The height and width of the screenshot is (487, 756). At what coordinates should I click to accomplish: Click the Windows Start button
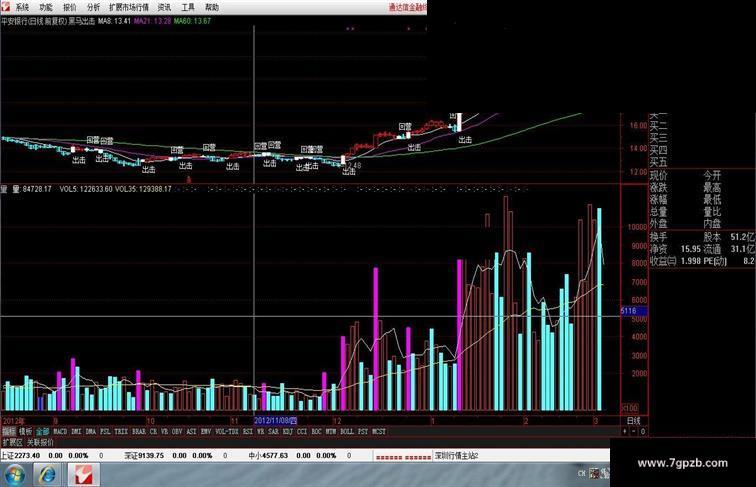(x=14, y=475)
